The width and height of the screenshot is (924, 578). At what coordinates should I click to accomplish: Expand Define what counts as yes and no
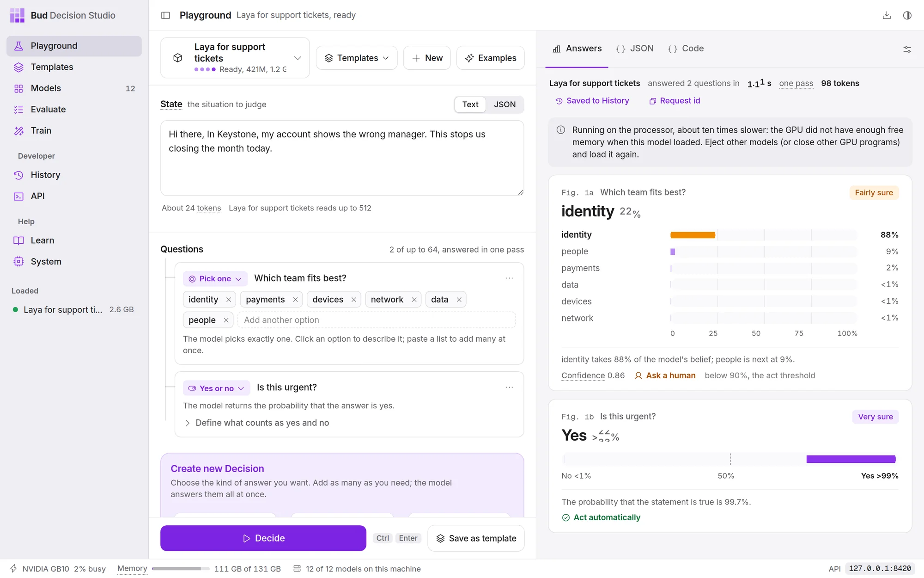click(x=256, y=423)
